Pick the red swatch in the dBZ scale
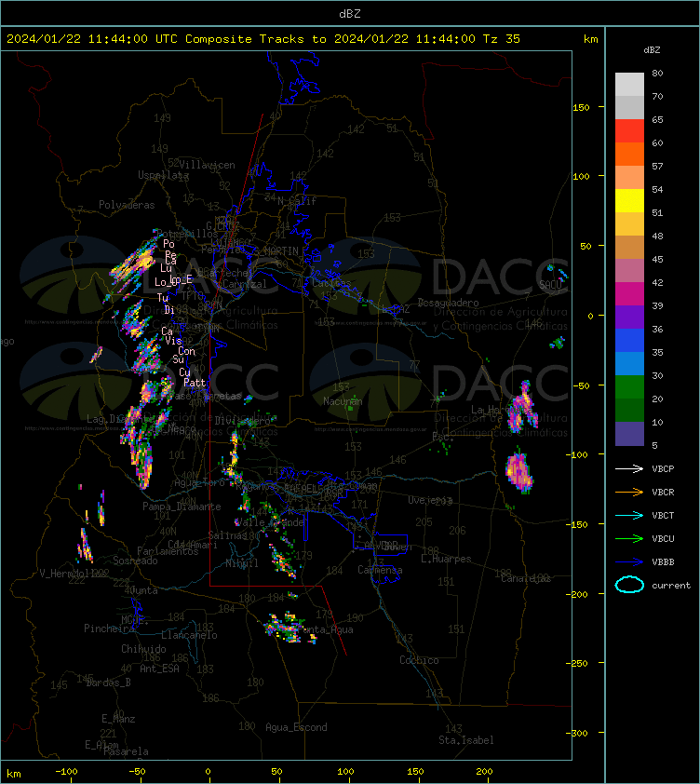Image resolution: width=700 pixels, height=784 pixels. [629, 130]
